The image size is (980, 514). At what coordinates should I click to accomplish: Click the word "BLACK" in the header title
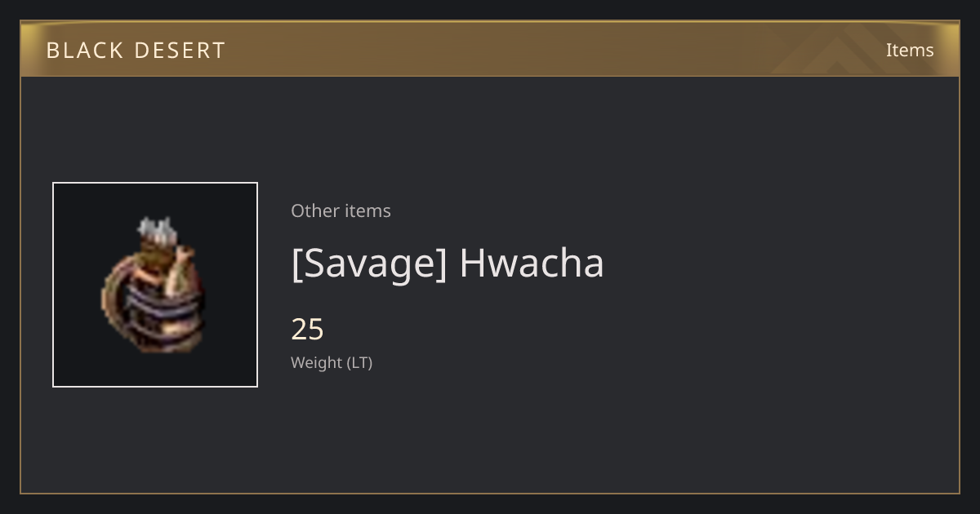point(84,50)
